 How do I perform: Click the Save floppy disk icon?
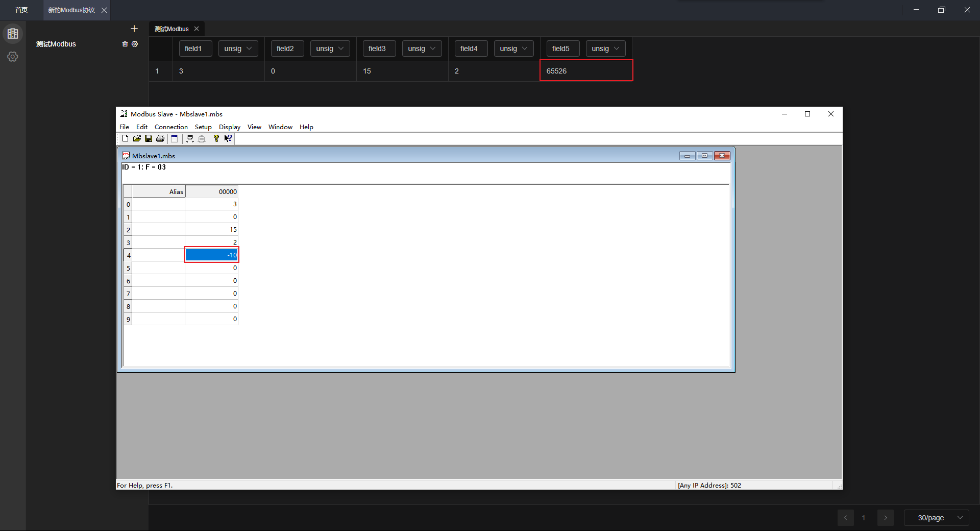pos(149,138)
